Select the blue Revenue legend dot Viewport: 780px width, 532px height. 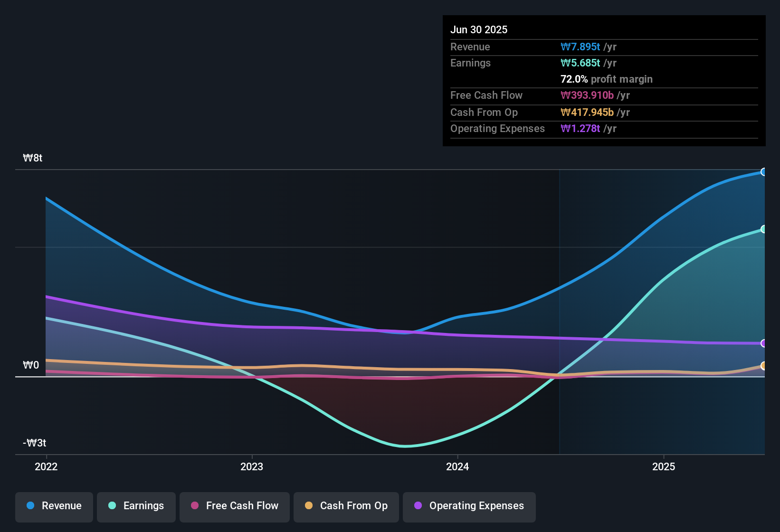[30, 506]
